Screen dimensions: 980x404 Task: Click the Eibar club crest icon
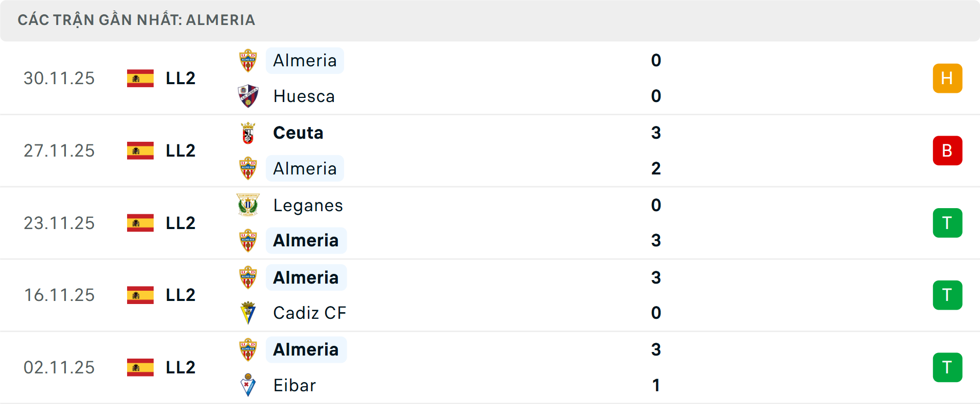tap(248, 385)
